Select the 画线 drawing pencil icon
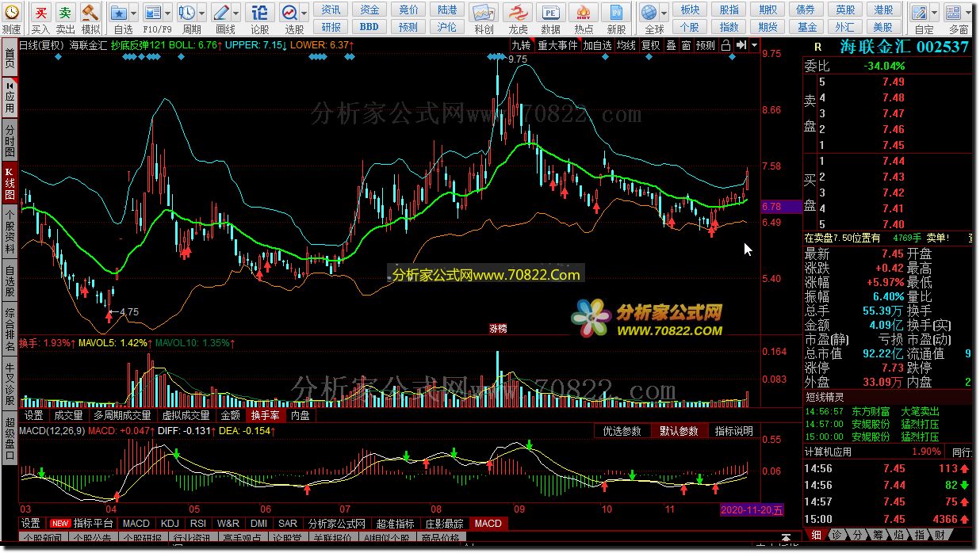The height and width of the screenshot is (553, 980). (223, 13)
